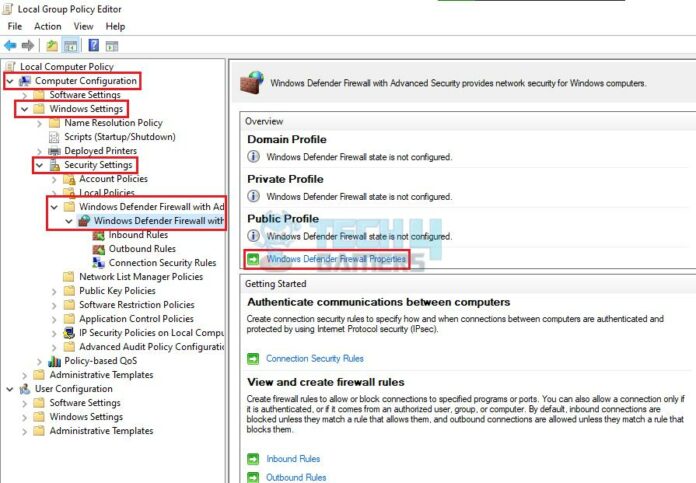This screenshot has height=483, width=696.
Task: Collapse Windows Settings under Computer Configuration
Action: [24, 109]
